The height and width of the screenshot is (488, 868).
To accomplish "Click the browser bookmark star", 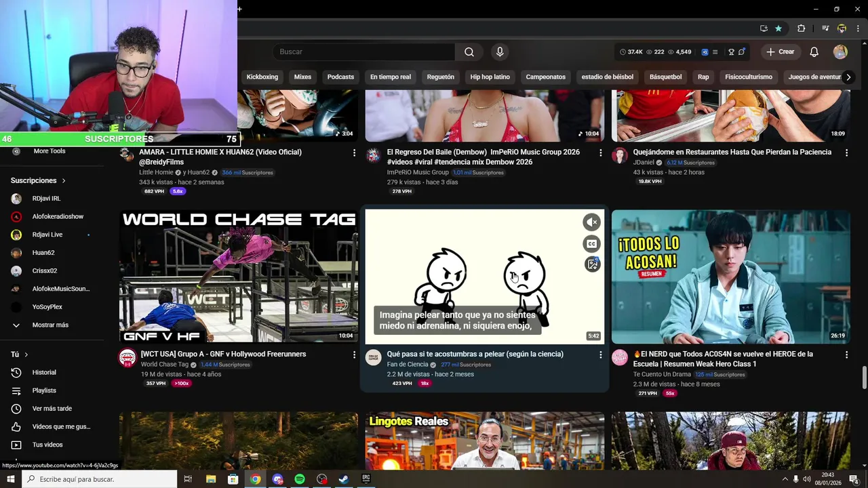I will [778, 28].
